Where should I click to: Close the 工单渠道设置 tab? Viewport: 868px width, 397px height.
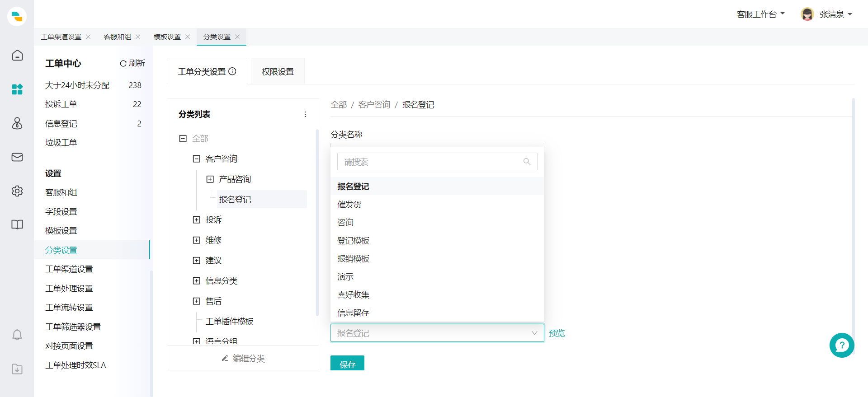(x=88, y=37)
